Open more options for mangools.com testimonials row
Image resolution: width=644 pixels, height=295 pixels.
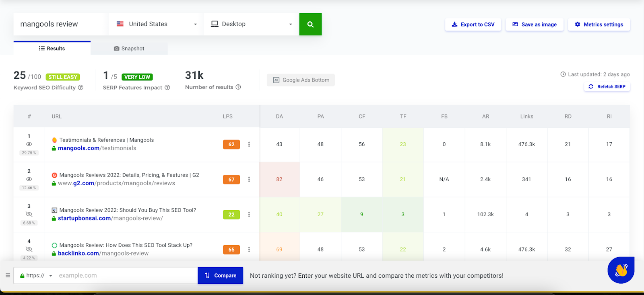249,144
